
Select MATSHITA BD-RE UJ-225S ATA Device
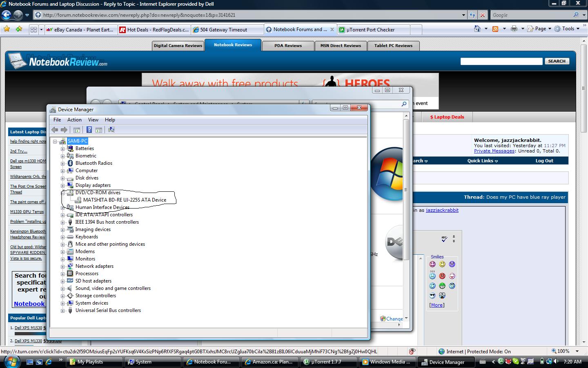tap(125, 200)
